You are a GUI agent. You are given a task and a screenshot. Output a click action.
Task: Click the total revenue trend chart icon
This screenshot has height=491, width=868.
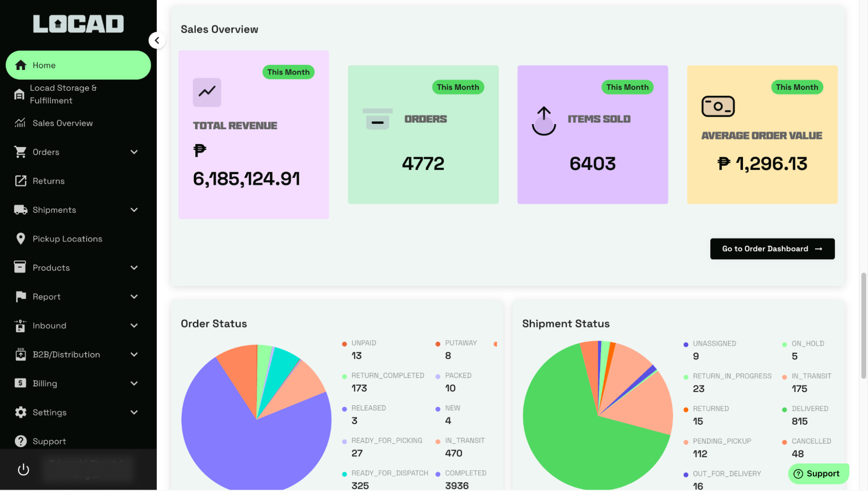pyautogui.click(x=207, y=92)
